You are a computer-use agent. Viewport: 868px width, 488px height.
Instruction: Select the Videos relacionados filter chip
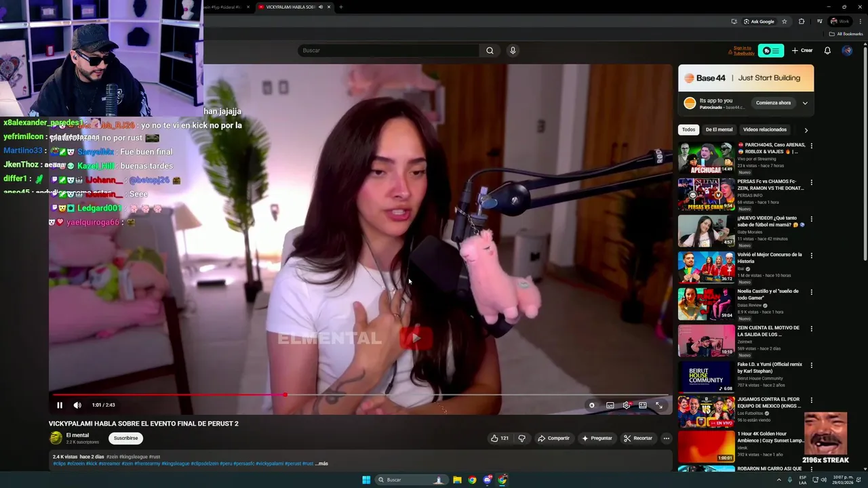(764, 129)
